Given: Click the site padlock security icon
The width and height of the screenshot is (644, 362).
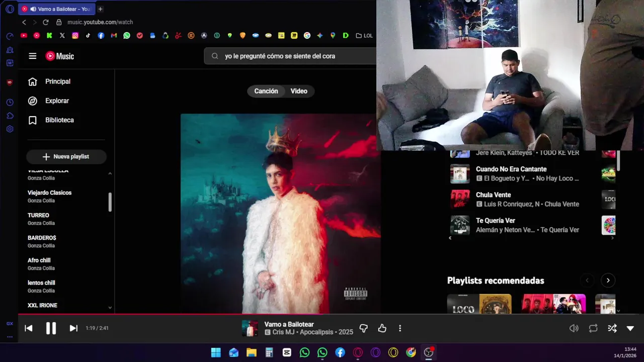Looking at the screenshot, I should 59,22.
